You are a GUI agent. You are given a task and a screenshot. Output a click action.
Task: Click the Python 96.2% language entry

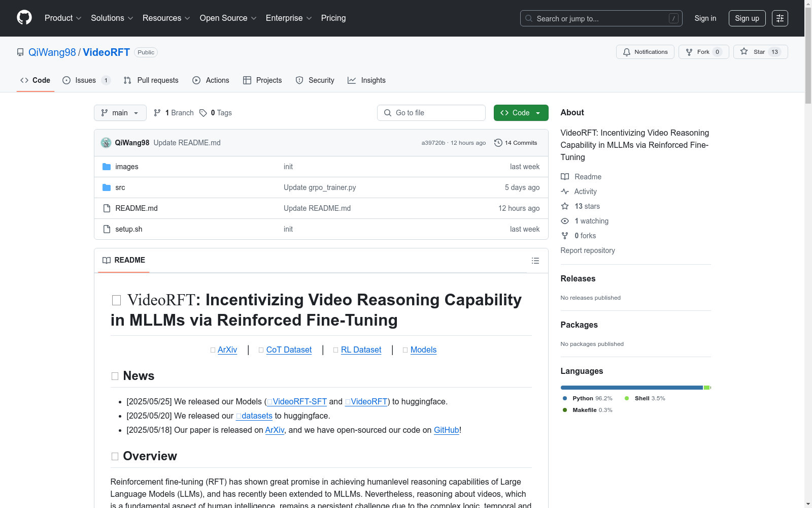pyautogui.click(x=587, y=398)
